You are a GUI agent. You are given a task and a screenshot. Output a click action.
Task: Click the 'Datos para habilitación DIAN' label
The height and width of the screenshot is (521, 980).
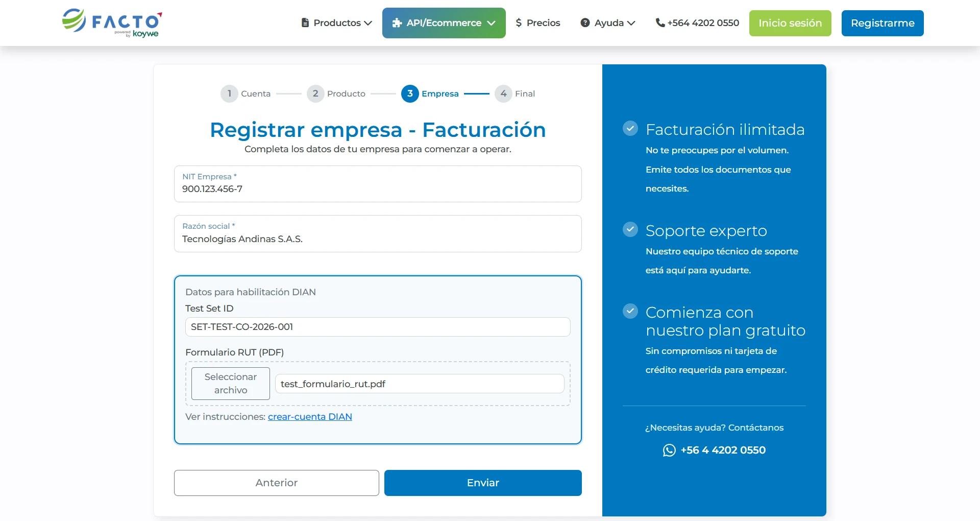[251, 292]
